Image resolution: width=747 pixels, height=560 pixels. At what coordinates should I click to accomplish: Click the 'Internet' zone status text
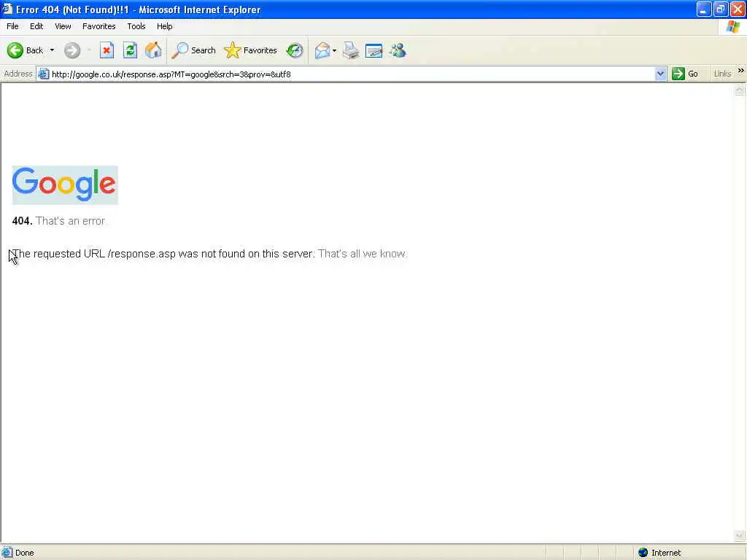pyautogui.click(x=666, y=553)
